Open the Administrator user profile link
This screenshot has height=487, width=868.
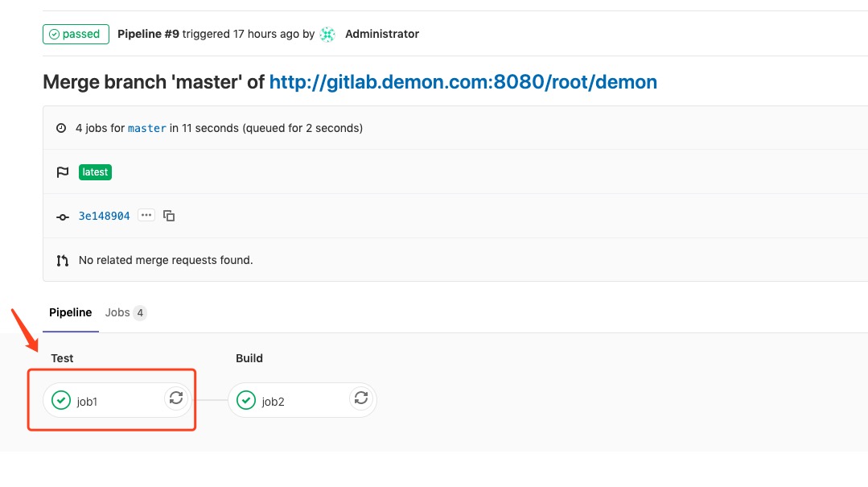click(382, 34)
